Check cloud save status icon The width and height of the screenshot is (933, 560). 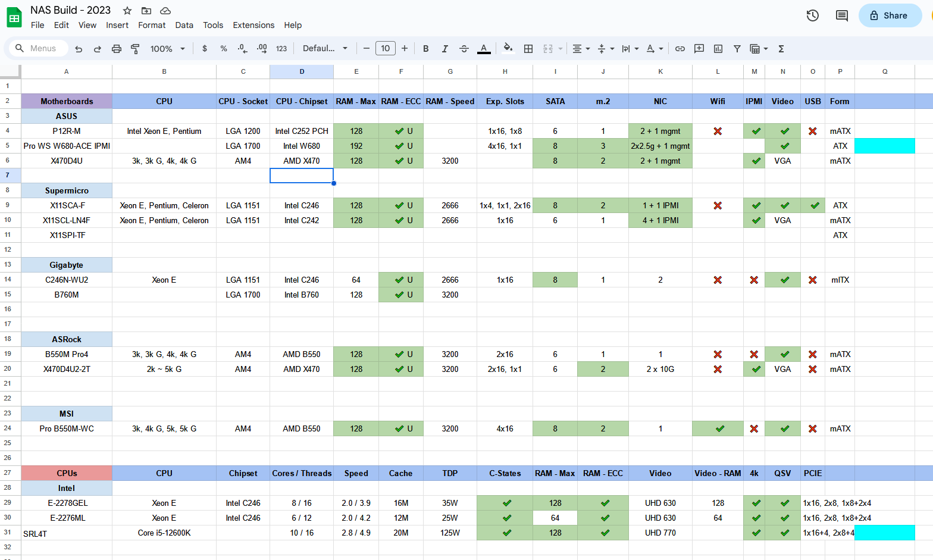click(165, 11)
